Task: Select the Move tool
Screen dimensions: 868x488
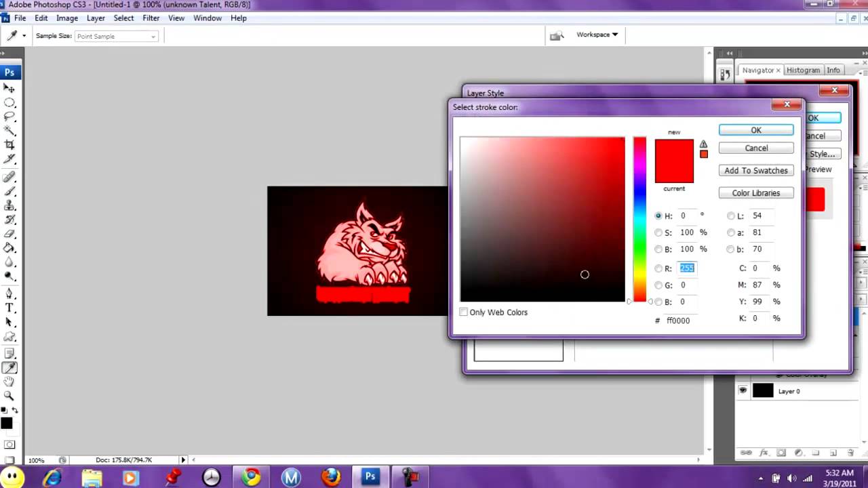Action: point(9,88)
